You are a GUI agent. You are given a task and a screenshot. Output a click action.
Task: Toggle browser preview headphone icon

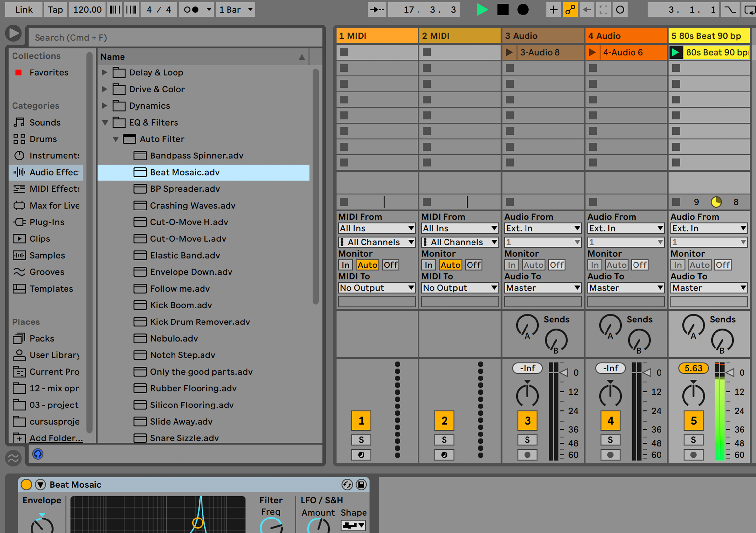point(38,454)
